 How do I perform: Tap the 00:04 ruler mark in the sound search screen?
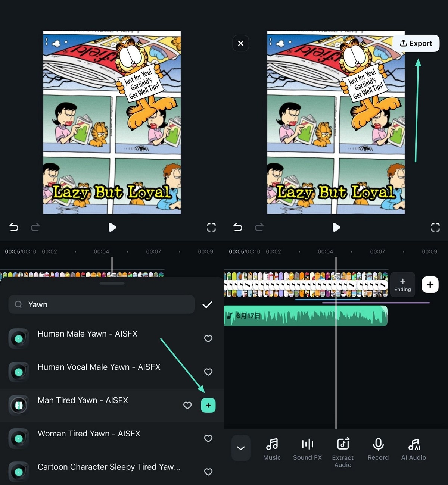click(x=102, y=251)
